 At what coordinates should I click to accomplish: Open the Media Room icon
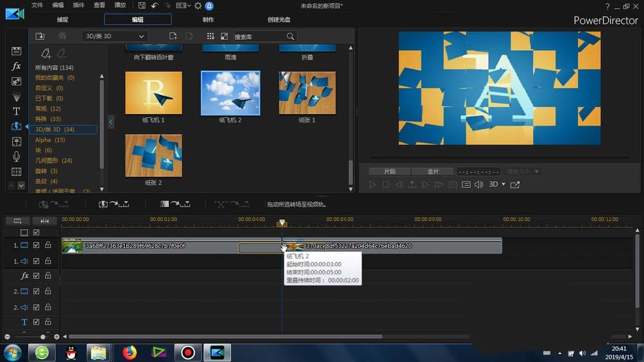(x=17, y=51)
